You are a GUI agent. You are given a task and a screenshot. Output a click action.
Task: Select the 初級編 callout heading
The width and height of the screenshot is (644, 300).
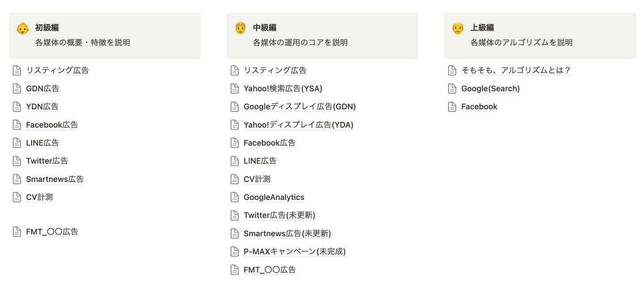pos(47,28)
